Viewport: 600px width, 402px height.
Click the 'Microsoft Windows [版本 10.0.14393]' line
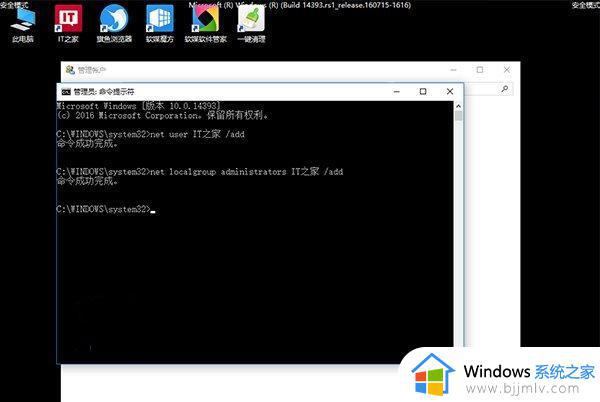(x=139, y=106)
